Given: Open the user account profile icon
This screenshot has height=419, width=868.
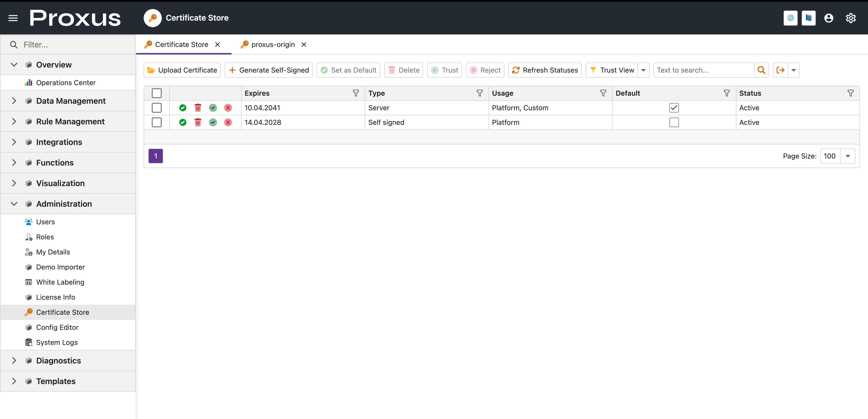Looking at the screenshot, I should click(829, 18).
